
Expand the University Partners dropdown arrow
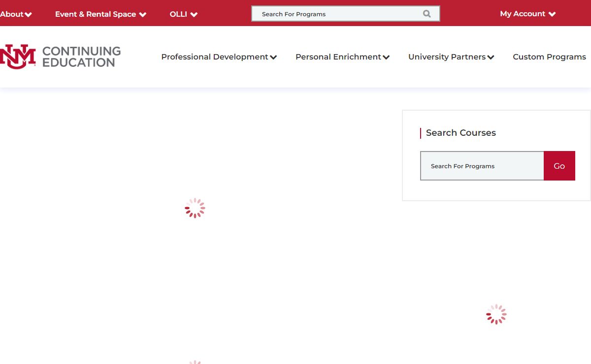point(491,58)
